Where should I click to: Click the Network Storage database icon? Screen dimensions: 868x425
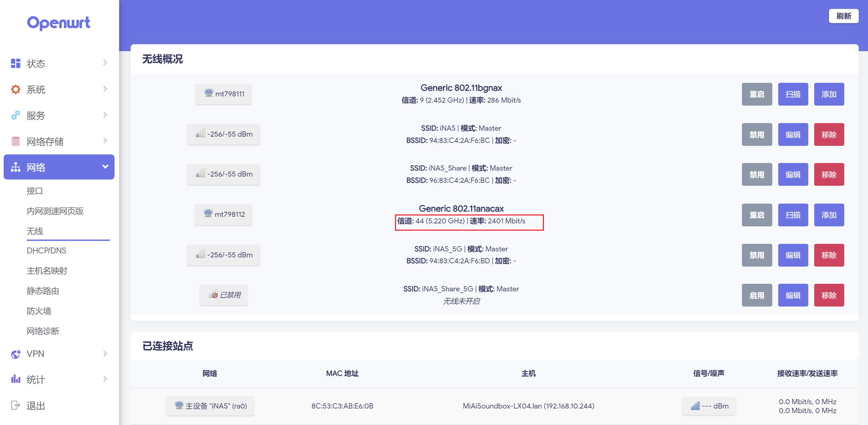click(16, 141)
